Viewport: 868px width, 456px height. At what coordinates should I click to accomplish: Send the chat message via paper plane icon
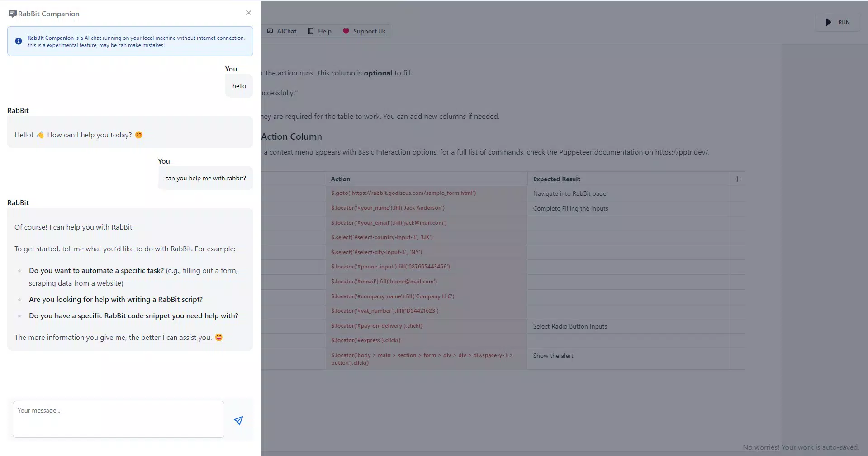click(238, 421)
